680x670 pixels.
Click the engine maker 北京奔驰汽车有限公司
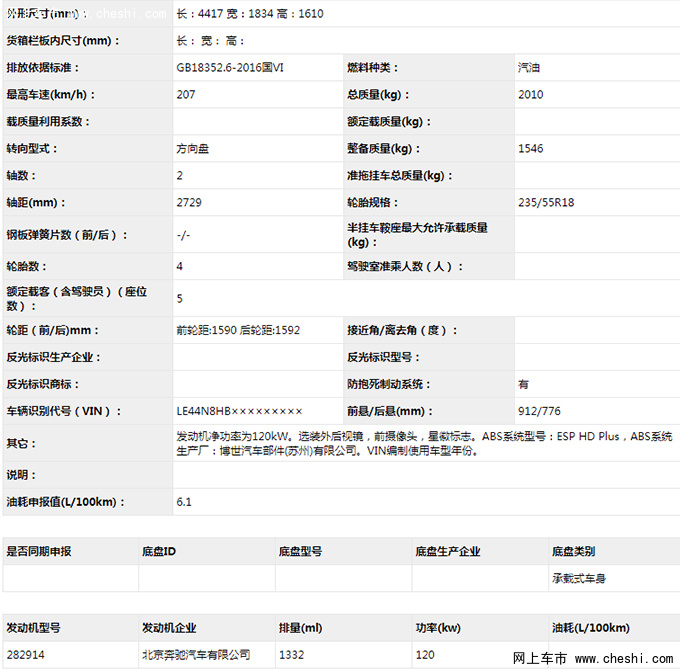(196, 655)
